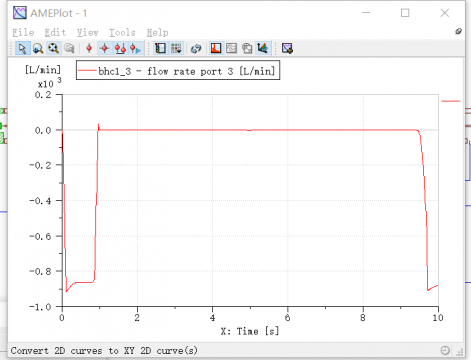Toggle the dual red cursor markers tool

[x=120, y=49]
